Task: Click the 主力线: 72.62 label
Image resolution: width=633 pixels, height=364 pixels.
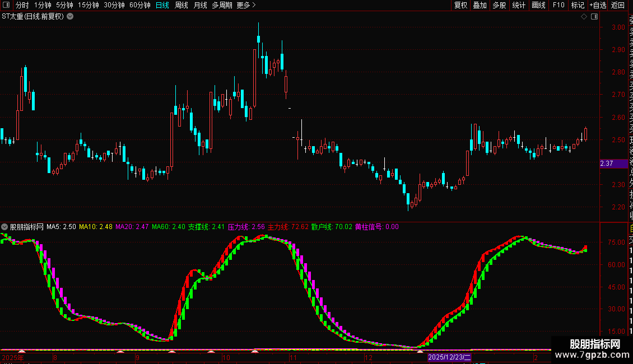Action: click(x=288, y=227)
